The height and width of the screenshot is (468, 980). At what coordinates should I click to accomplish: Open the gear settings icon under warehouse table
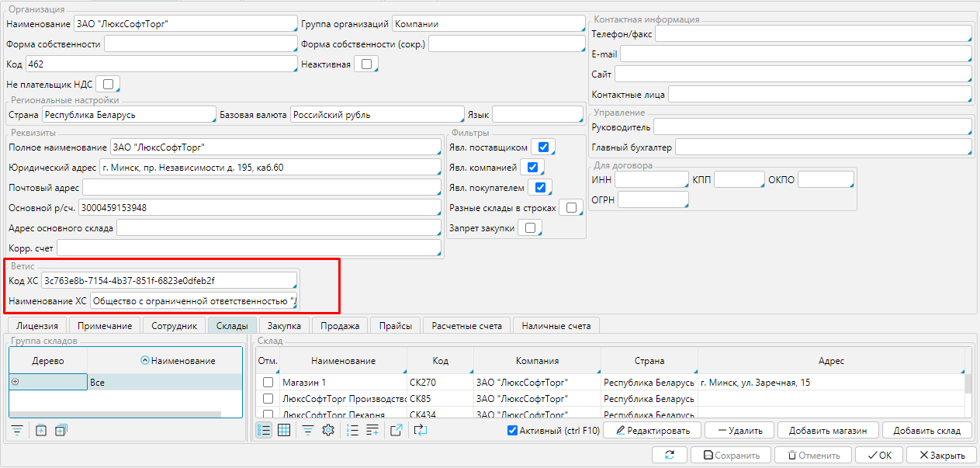(327, 430)
